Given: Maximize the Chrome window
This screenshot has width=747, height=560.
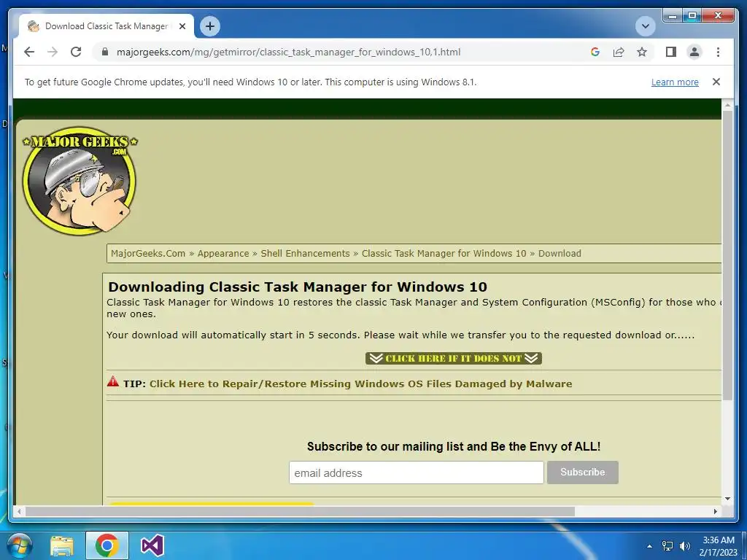Looking at the screenshot, I should tap(692, 16).
